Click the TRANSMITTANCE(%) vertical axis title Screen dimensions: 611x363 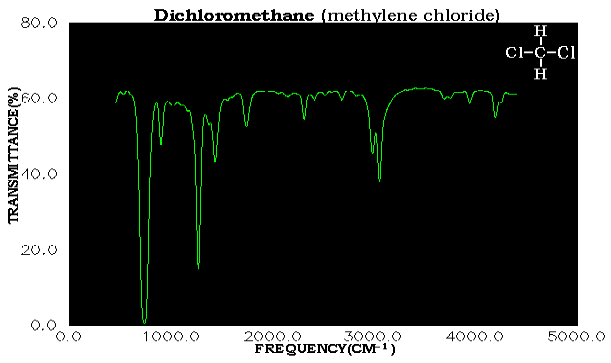click(x=13, y=155)
